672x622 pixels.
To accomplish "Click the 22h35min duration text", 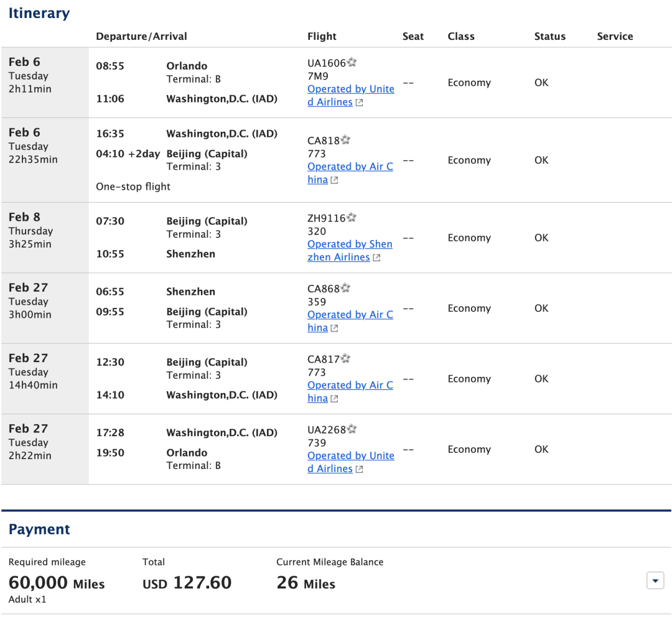I will (x=33, y=159).
